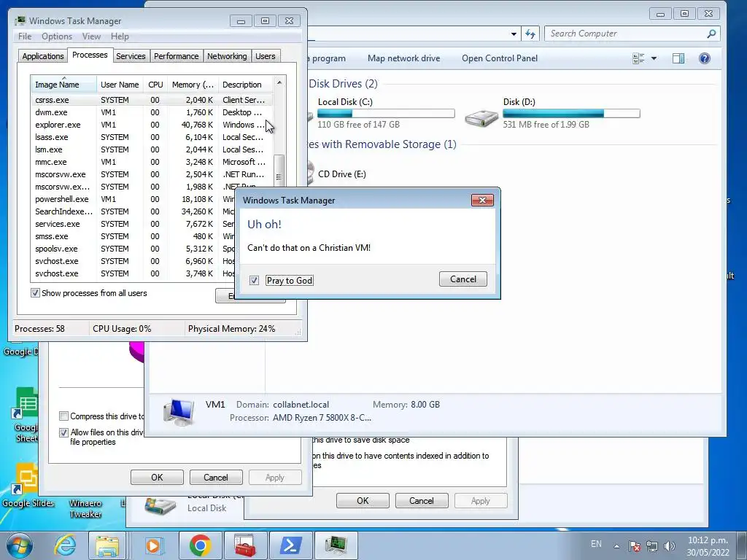Open the Google Slides desktop shortcut

tap(28, 485)
